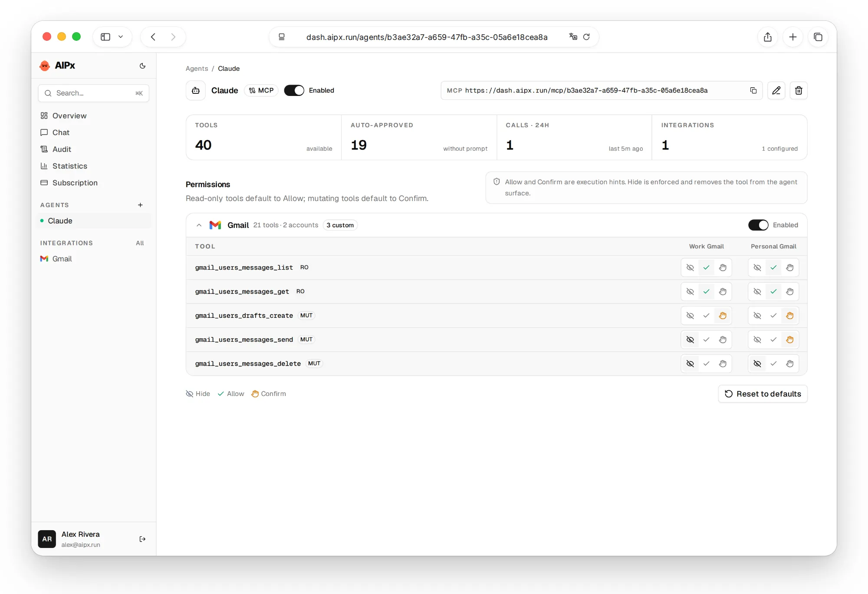The width and height of the screenshot is (868, 594).
Task: Set drafts_create to Confirm for Work Gmail
Action: click(723, 316)
